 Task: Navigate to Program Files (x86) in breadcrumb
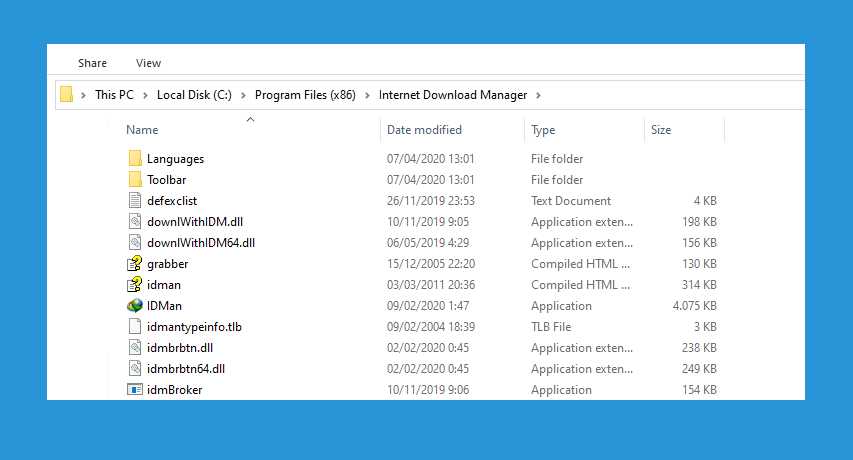pos(307,95)
